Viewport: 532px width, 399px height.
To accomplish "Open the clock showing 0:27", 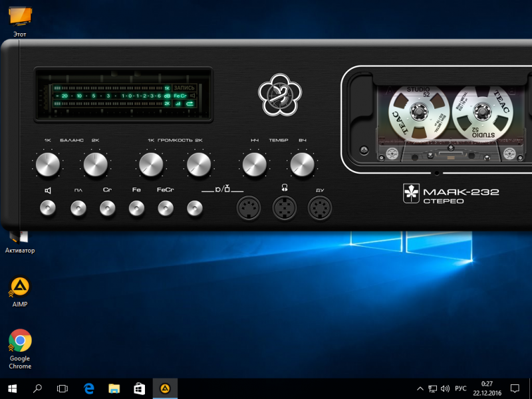I will 487,389.
